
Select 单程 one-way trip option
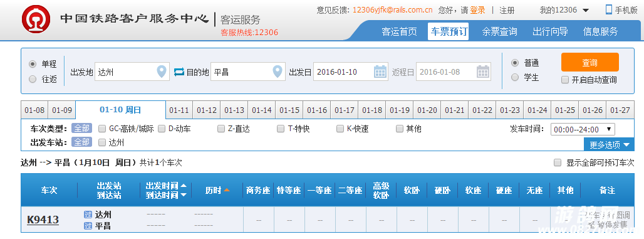coord(33,64)
